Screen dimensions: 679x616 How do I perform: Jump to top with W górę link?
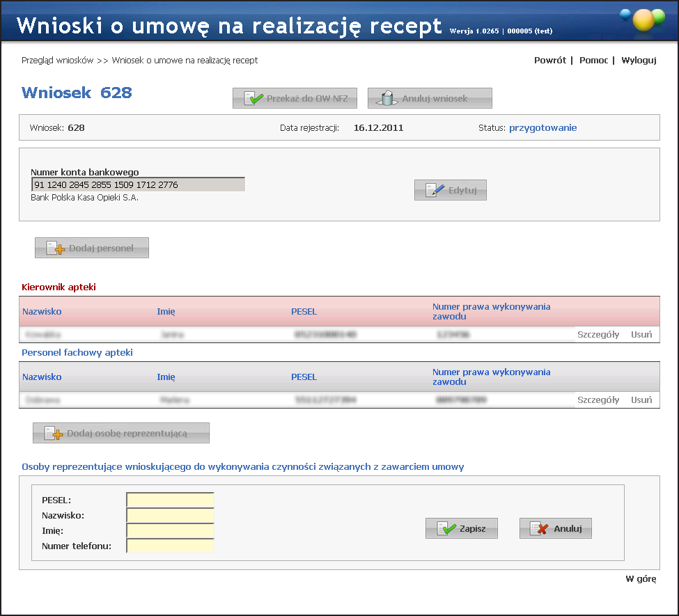point(641,579)
